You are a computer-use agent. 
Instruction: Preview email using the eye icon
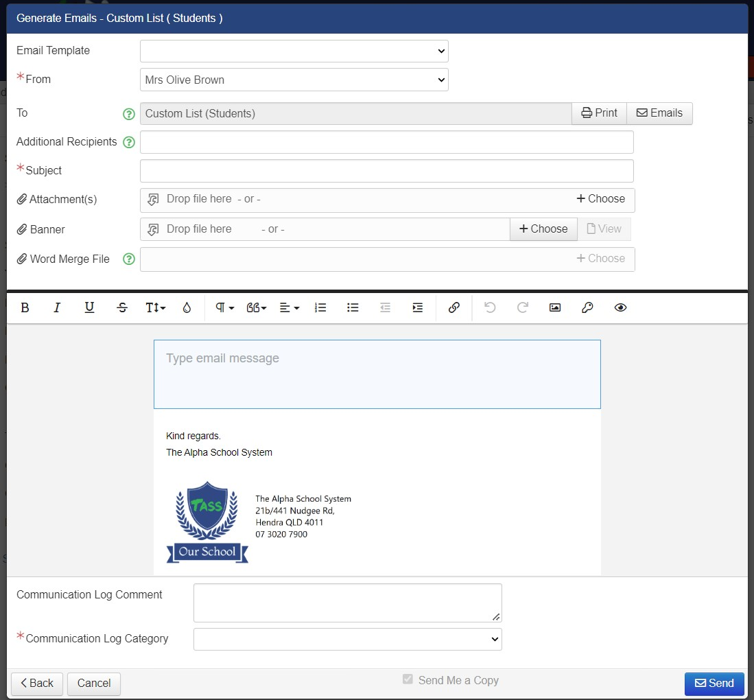620,308
